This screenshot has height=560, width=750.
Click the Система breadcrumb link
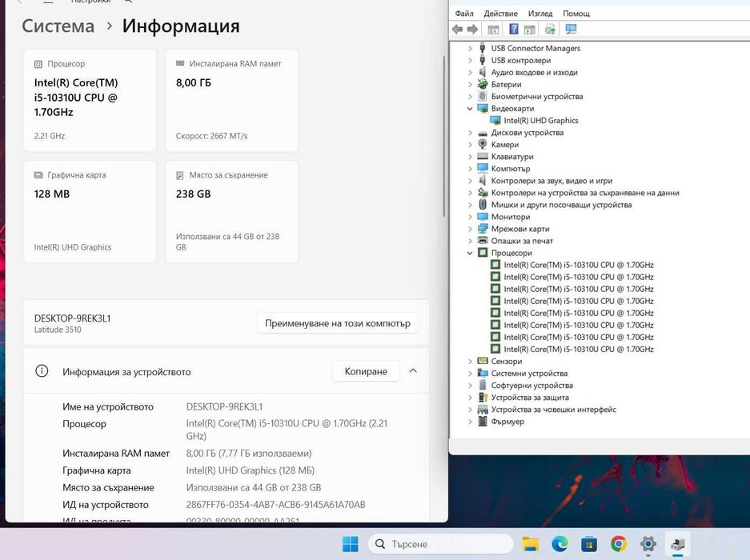click(x=58, y=26)
